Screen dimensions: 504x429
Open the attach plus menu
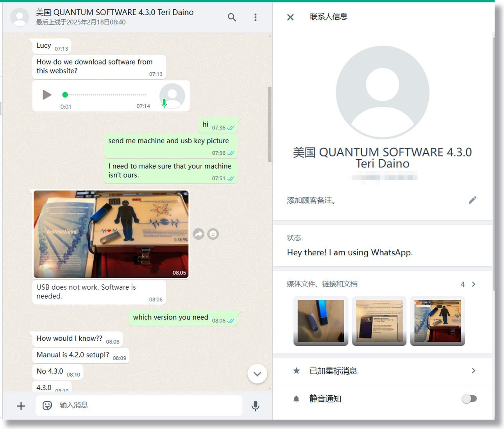coord(21,406)
